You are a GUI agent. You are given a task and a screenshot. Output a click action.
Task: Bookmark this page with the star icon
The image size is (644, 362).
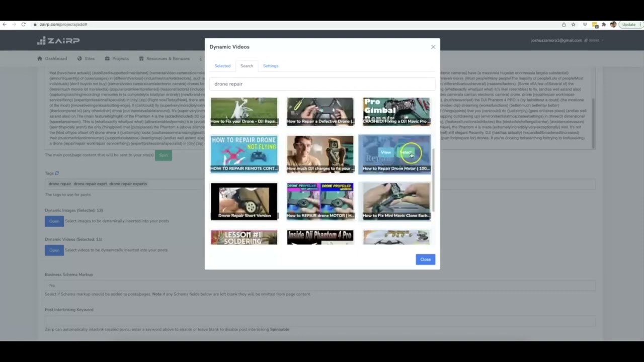click(x=573, y=24)
